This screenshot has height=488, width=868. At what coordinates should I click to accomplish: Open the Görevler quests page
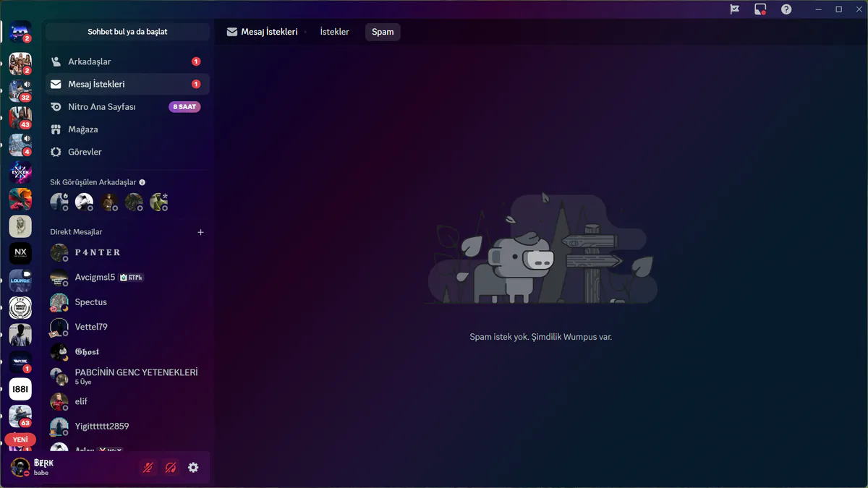(x=127, y=152)
